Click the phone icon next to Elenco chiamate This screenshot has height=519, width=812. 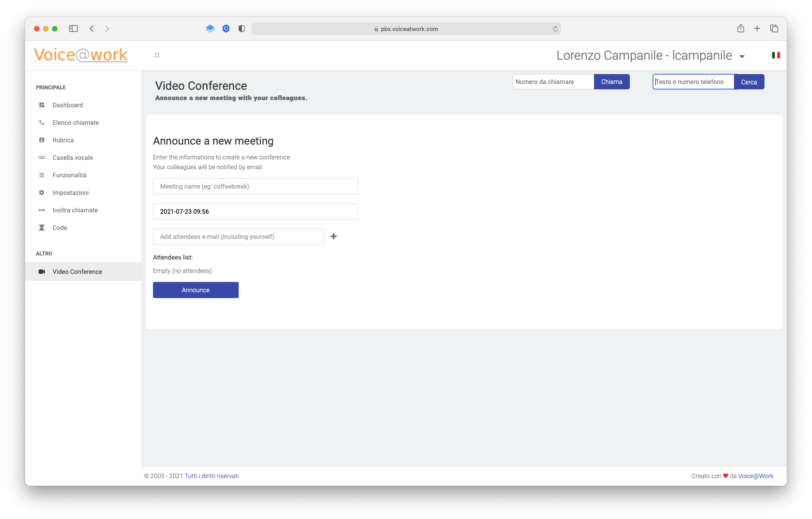[x=42, y=123]
